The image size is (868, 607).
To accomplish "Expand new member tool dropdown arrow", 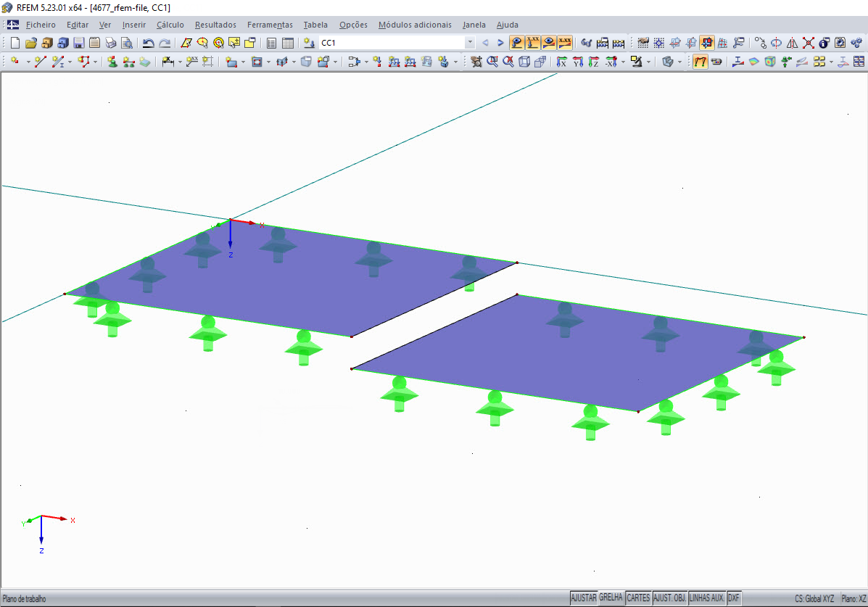I will click(x=70, y=62).
